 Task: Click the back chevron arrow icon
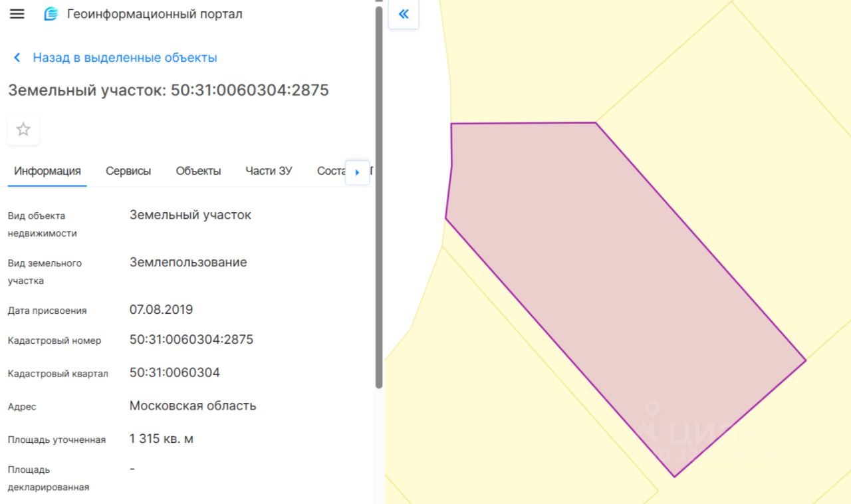pyautogui.click(x=17, y=58)
